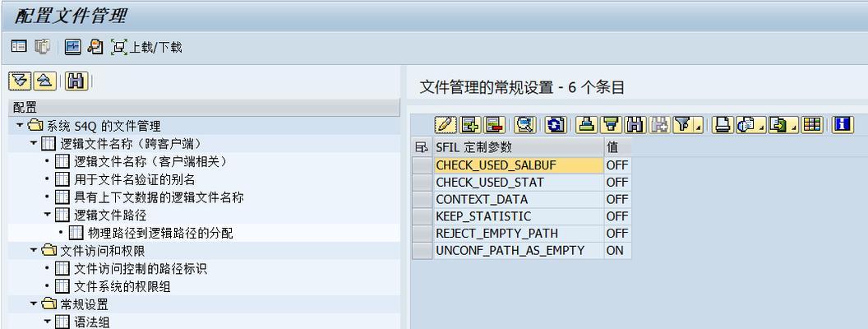868x329 pixels.
Task: Select row selector for KEEP_STATISTIC
Action: tap(422, 216)
